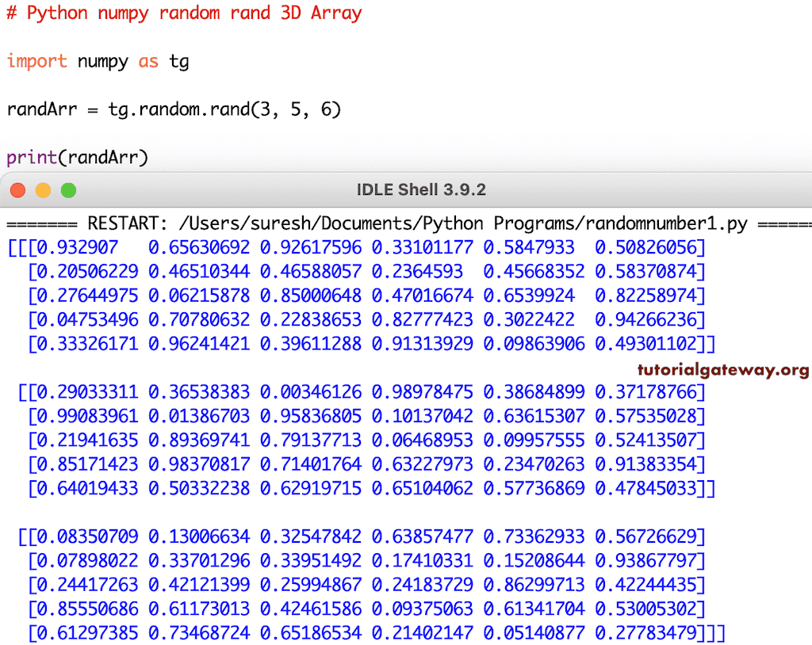
Task: Click the randArr assignment line
Action: pyautogui.click(x=173, y=109)
